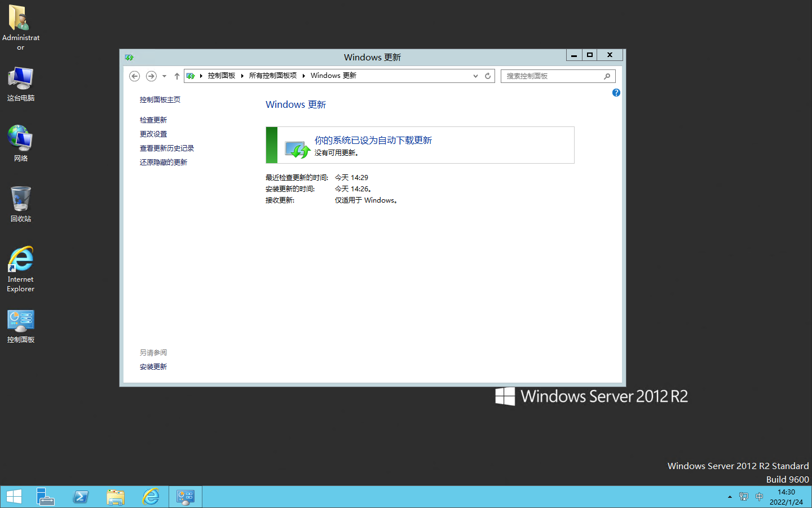Select the 网络 desktop icon
Viewport: 812px width, 508px height.
pyautogui.click(x=21, y=143)
